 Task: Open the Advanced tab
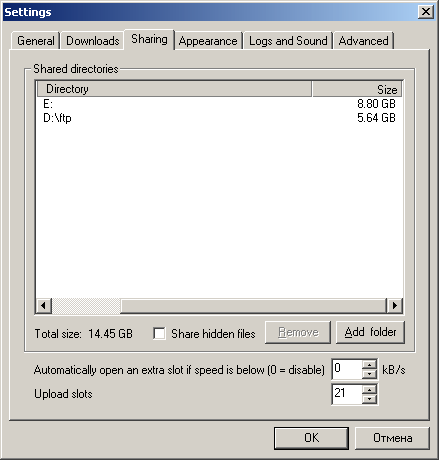click(363, 41)
